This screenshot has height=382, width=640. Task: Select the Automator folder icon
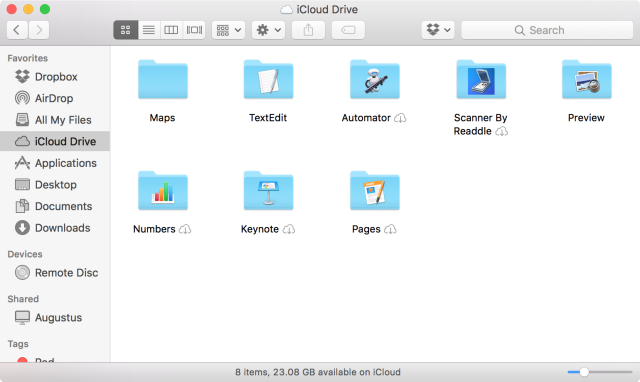click(x=375, y=80)
